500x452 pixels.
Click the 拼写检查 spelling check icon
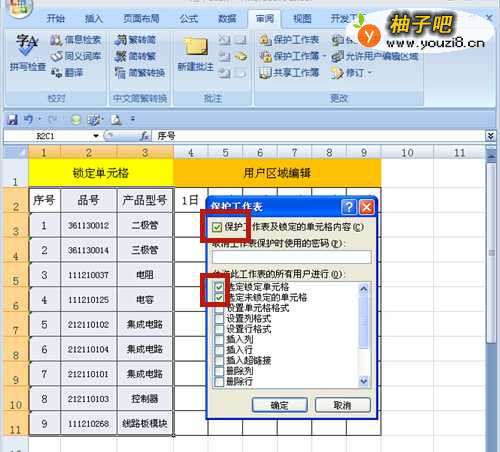[27, 45]
